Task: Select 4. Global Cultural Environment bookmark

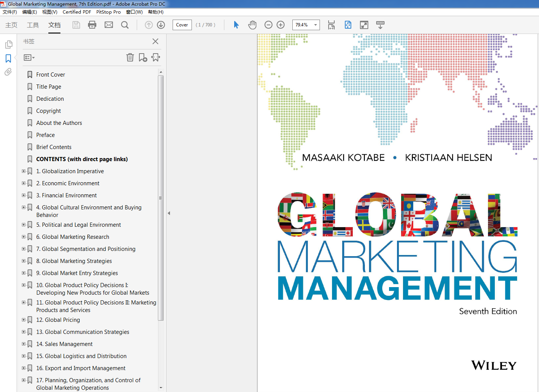Action: click(x=89, y=211)
